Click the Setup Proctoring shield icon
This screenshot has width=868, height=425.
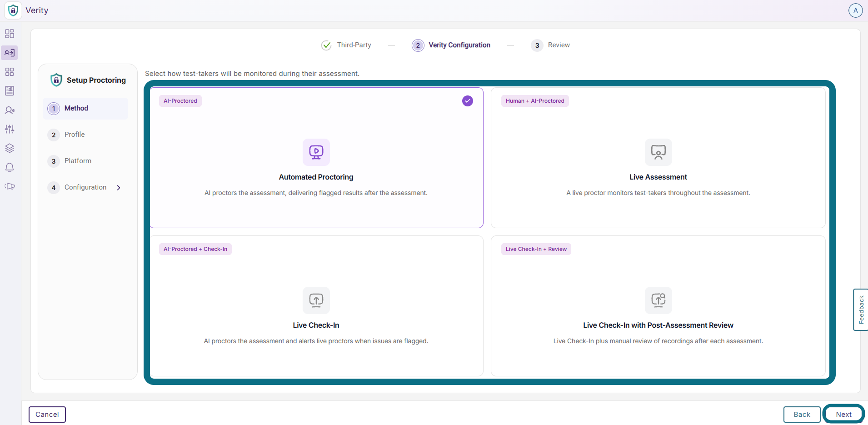click(56, 80)
